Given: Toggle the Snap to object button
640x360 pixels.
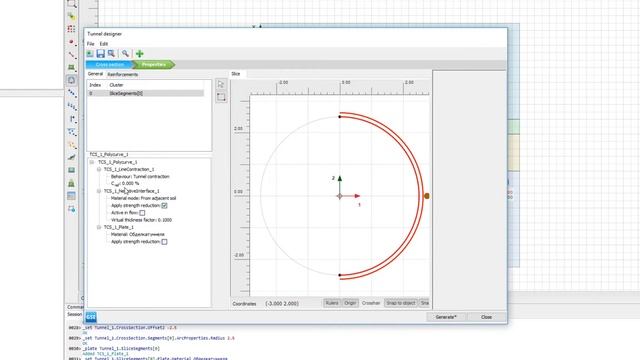Looking at the screenshot, I should (x=401, y=303).
